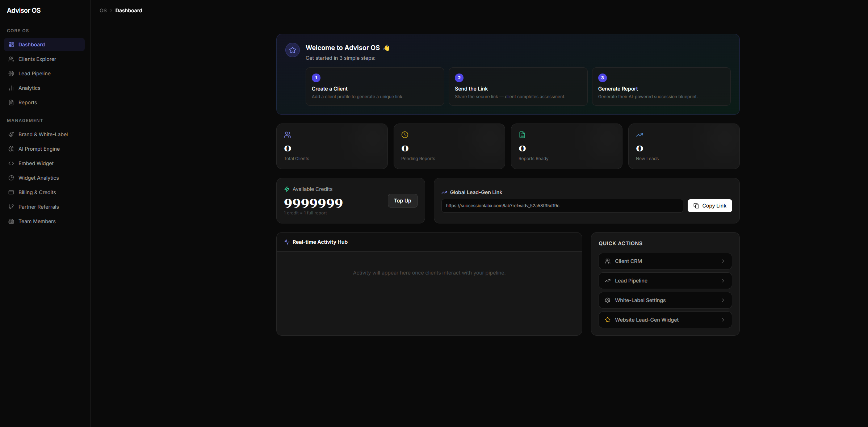This screenshot has height=427, width=868.
Task: Click the Billing & Credits card icon
Action: (11, 192)
